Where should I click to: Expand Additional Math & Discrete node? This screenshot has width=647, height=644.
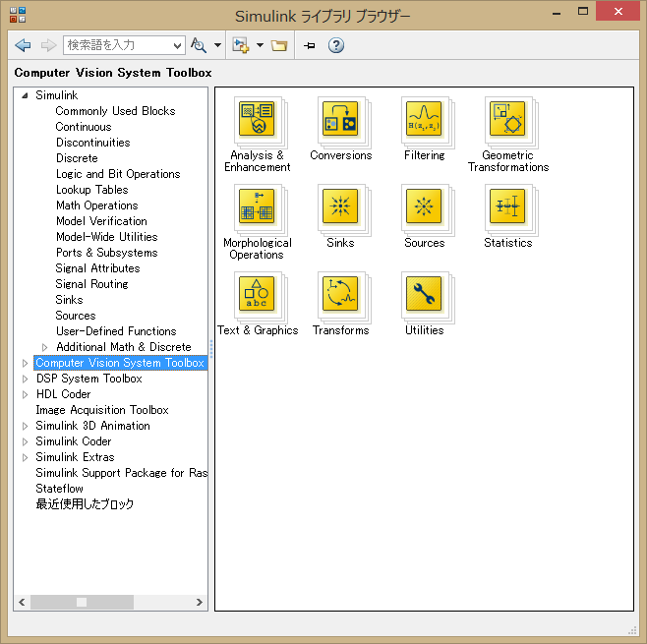click(45, 347)
